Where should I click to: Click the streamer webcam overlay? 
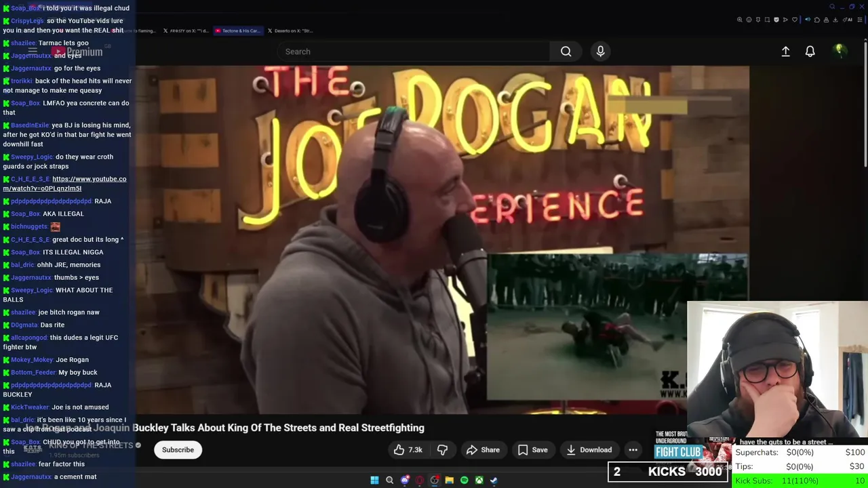[777, 369]
